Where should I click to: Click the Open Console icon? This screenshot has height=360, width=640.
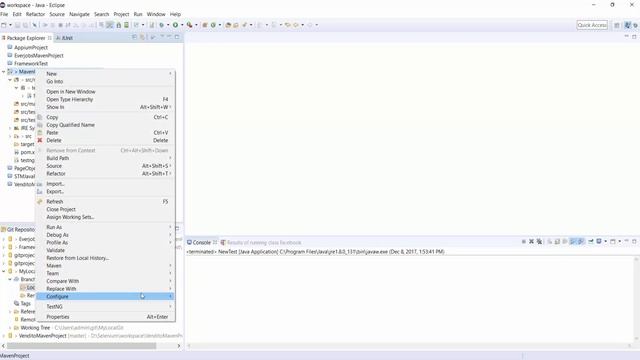[613, 242]
